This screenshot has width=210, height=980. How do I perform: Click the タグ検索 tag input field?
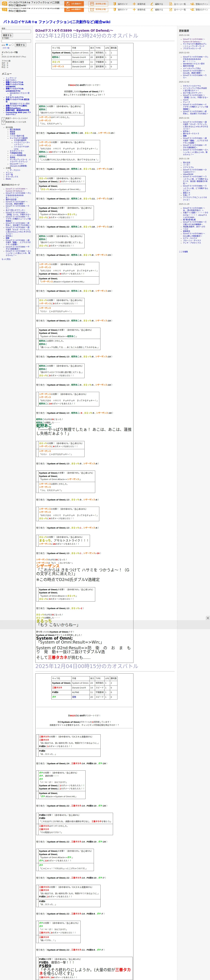click(x=16, y=41)
